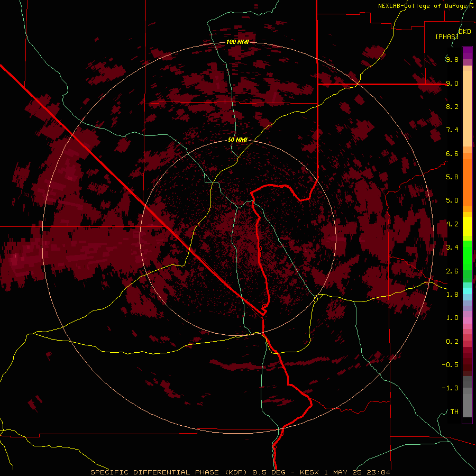The height and width of the screenshot is (476, 476).
Task: Click the TH threshold label on legend
Action: point(454,412)
